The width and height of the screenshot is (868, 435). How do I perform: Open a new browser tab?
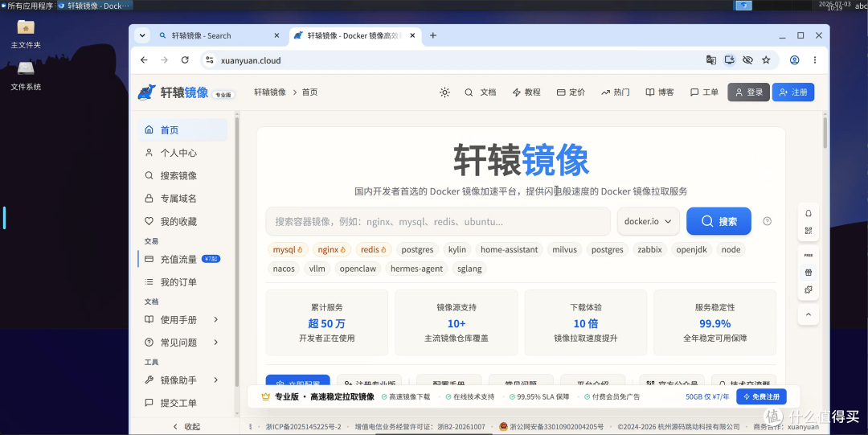pos(433,35)
